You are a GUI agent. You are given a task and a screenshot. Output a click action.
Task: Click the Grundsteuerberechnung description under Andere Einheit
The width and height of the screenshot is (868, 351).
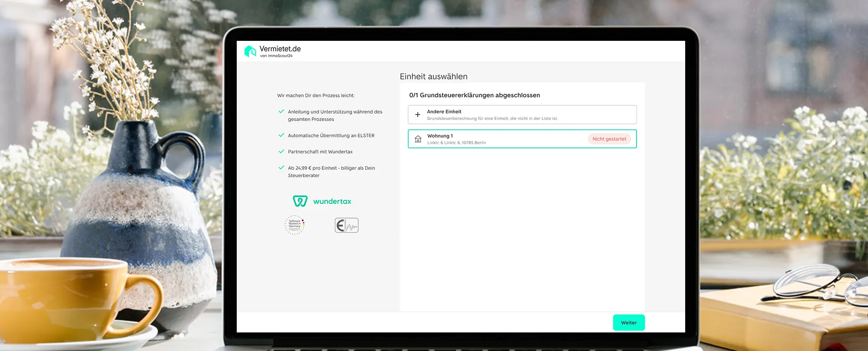pos(492,118)
